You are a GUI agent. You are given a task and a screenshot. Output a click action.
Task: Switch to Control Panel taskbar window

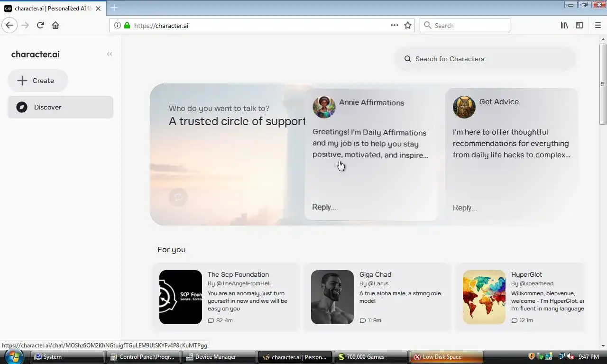(x=143, y=357)
